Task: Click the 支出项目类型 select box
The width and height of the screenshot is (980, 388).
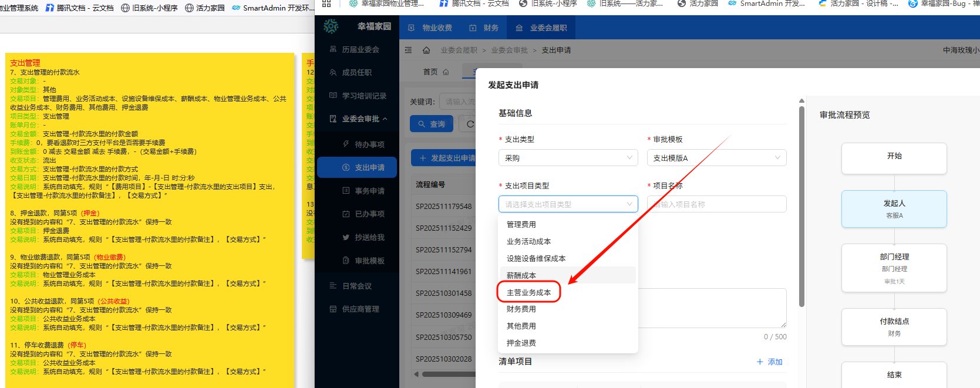Action: pos(568,204)
